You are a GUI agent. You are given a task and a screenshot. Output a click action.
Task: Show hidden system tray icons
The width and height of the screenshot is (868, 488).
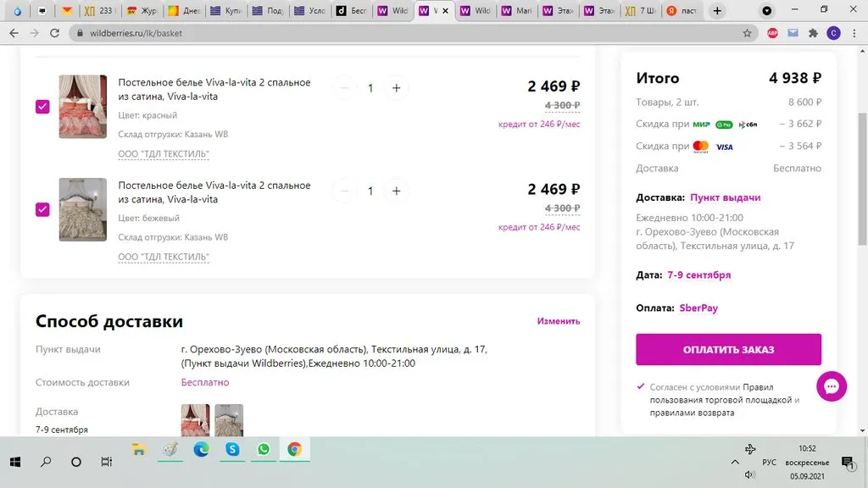[x=734, y=462]
